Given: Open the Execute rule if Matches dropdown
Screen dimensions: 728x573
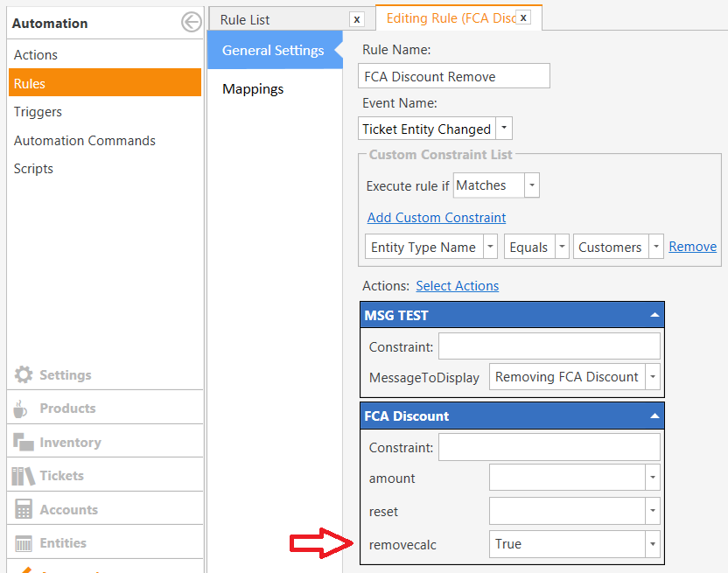Looking at the screenshot, I should (x=532, y=185).
